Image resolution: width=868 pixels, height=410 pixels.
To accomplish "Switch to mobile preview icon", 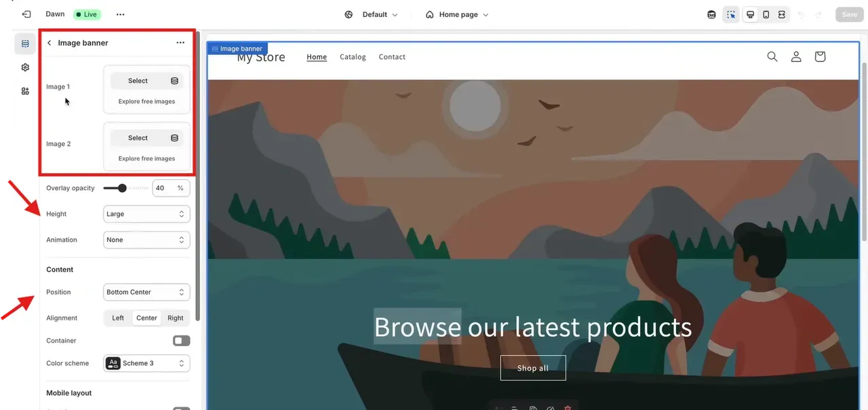I will pyautogui.click(x=766, y=14).
